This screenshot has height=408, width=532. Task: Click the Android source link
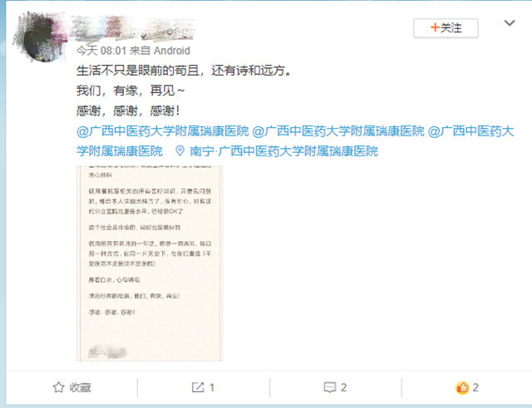point(172,51)
